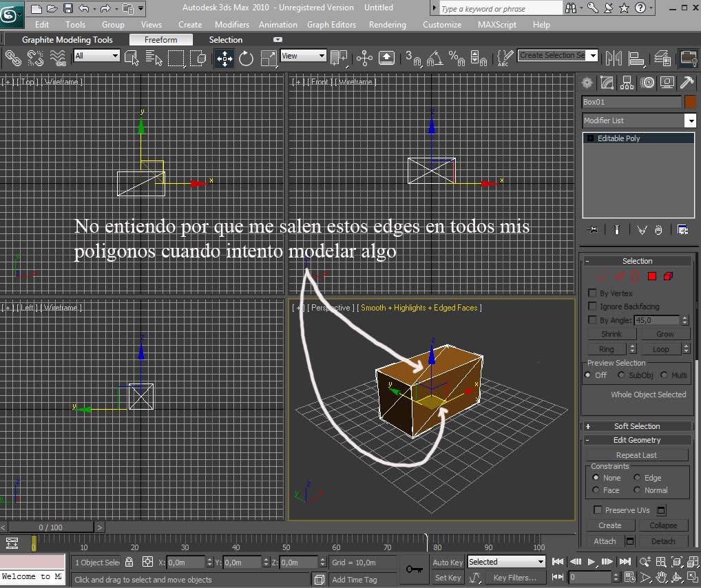Expand Editable Poly in modifier stack
This screenshot has width=701, height=588.
tap(590, 138)
